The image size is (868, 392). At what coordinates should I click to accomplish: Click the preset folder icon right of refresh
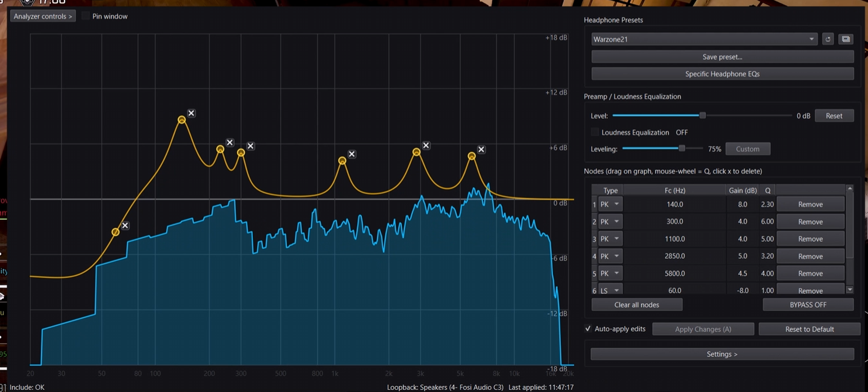[846, 39]
